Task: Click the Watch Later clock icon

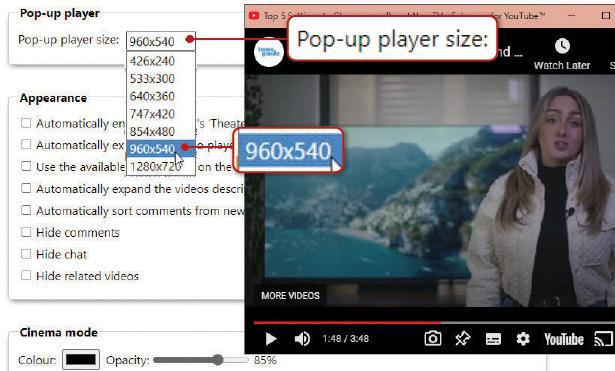Action: tap(562, 46)
